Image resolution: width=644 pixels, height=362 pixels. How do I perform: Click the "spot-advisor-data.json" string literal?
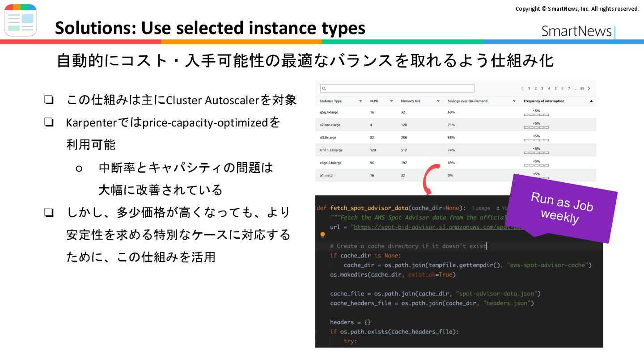click(497, 294)
